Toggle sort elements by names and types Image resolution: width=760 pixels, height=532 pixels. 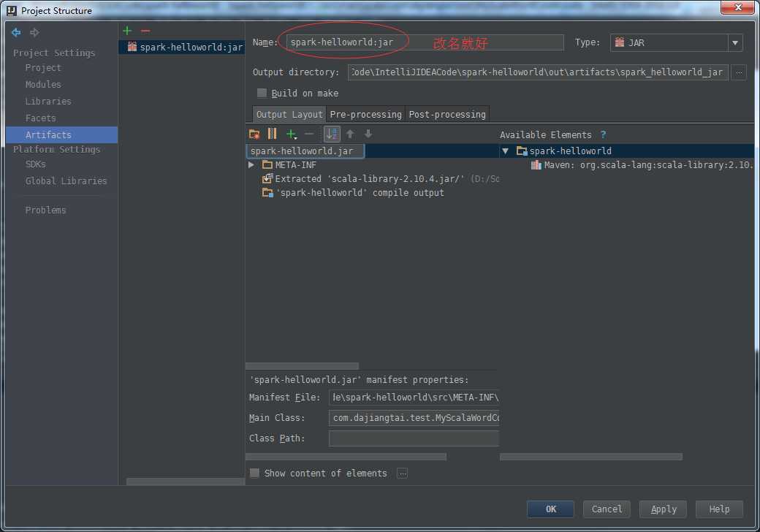(332, 134)
